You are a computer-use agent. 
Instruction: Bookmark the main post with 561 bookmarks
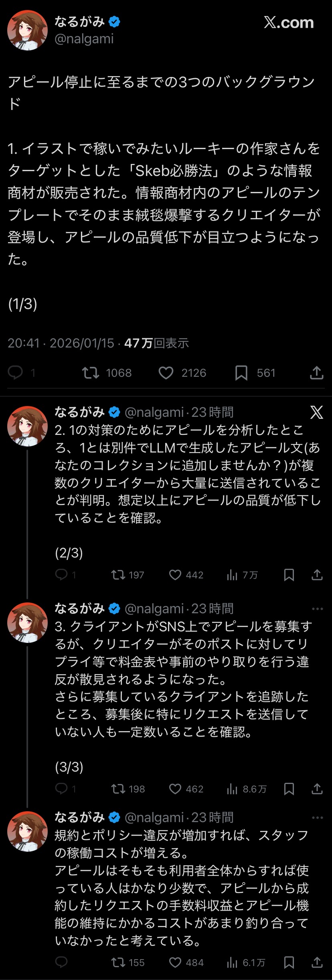tap(241, 373)
